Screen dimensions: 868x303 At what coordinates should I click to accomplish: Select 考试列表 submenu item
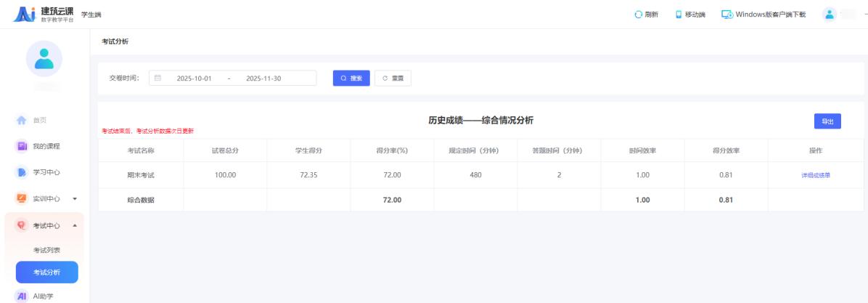[x=47, y=250]
